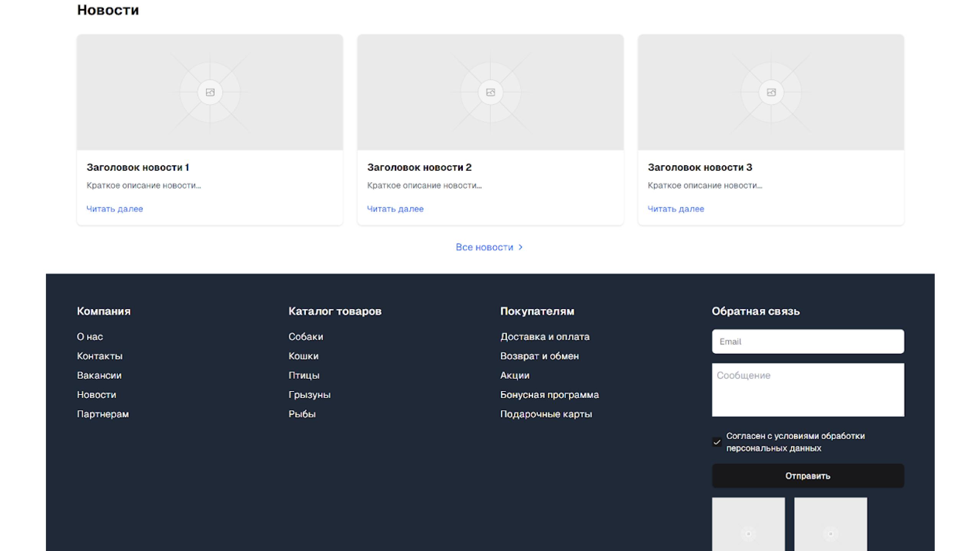The width and height of the screenshot is (980, 551).
Task: Click image placeholder icon in first news card
Action: 210,92
